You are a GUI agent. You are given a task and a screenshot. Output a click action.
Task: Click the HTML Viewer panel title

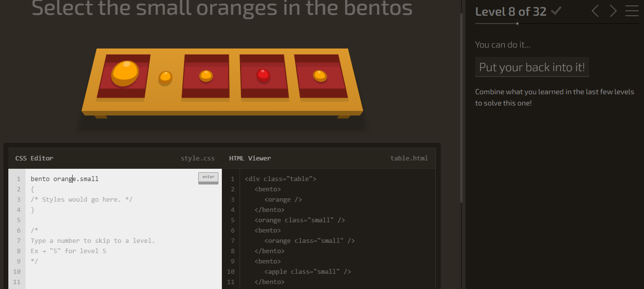click(x=250, y=158)
